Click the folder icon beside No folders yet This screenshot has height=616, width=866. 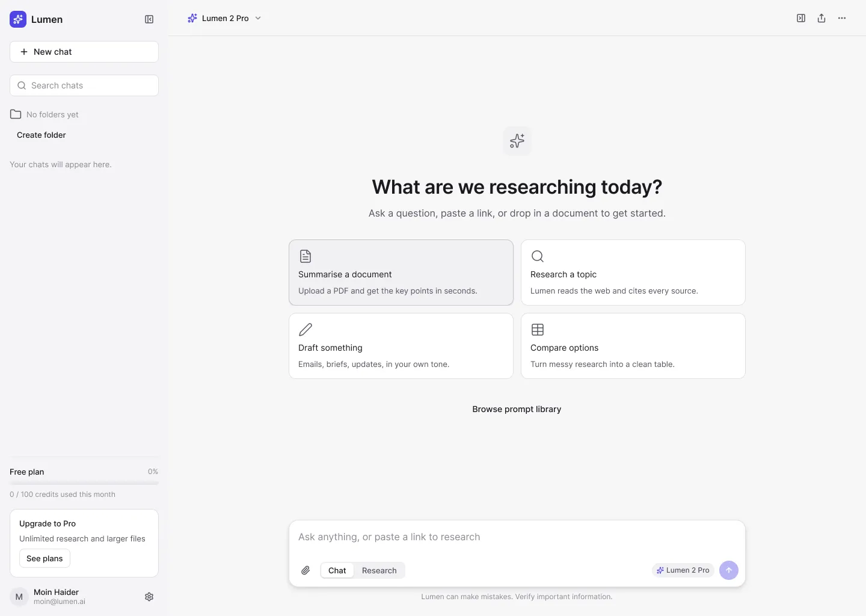click(x=16, y=114)
